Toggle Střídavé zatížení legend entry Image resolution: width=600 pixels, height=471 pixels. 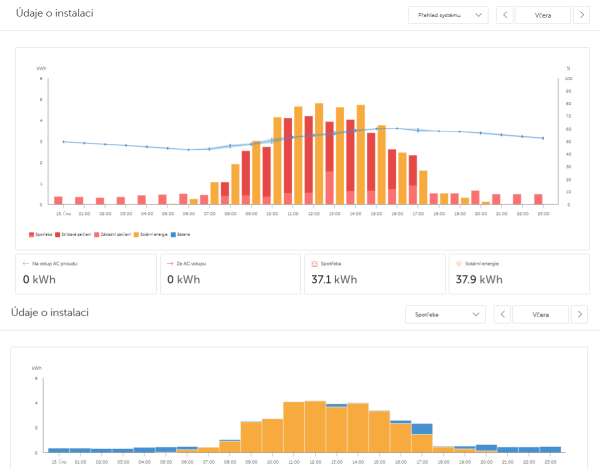click(x=73, y=235)
